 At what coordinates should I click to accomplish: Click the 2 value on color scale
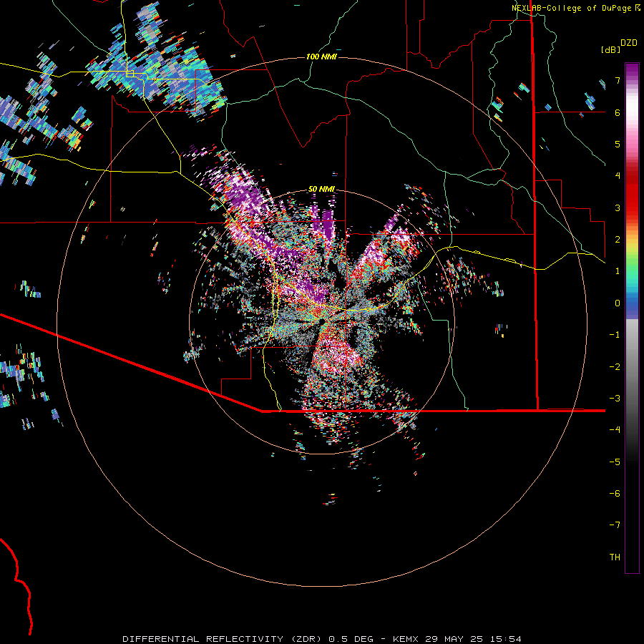pyautogui.click(x=618, y=240)
